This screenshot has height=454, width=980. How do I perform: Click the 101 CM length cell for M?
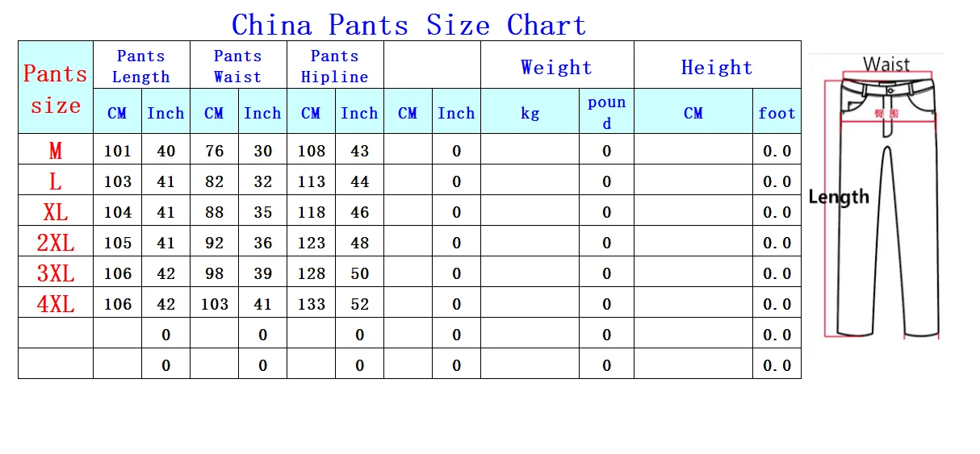(118, 150)
